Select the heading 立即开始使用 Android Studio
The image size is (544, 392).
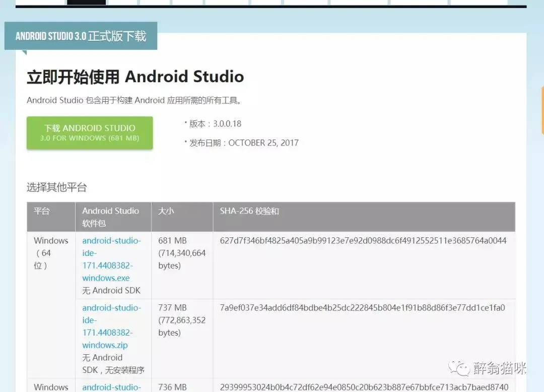[135, 77]
